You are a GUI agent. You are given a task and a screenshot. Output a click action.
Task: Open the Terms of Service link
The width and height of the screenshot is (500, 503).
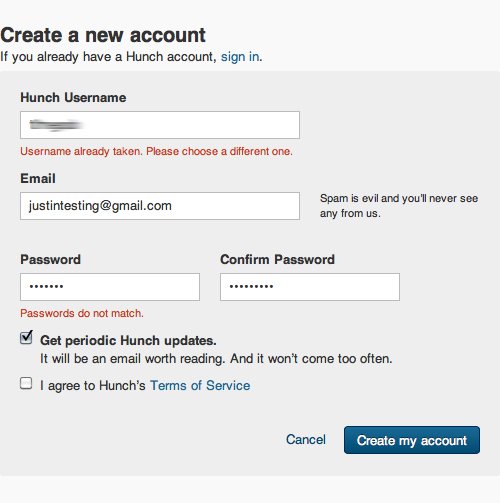coord(200,386)
